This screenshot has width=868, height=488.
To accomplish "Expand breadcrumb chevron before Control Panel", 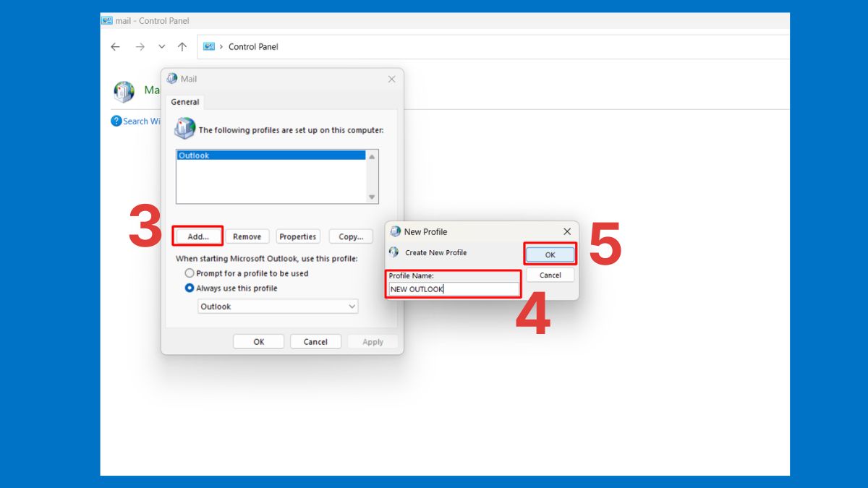I will click(221, 47).
